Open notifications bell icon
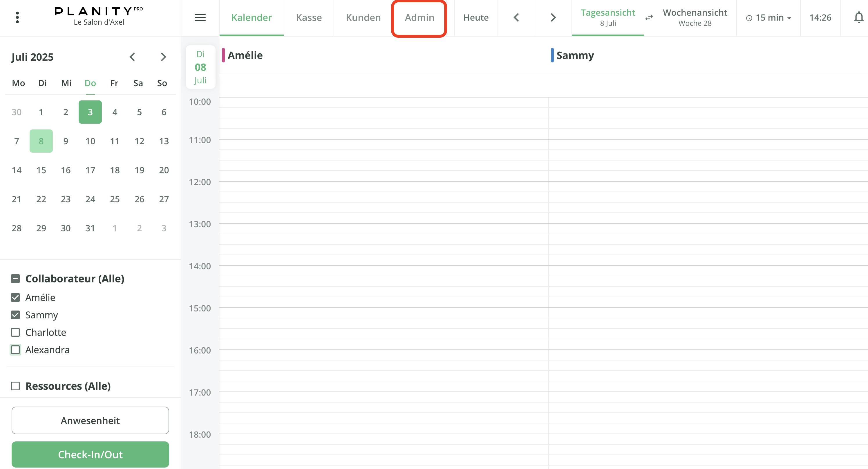This screenshot has width=868, height=469. click(858, 17)
